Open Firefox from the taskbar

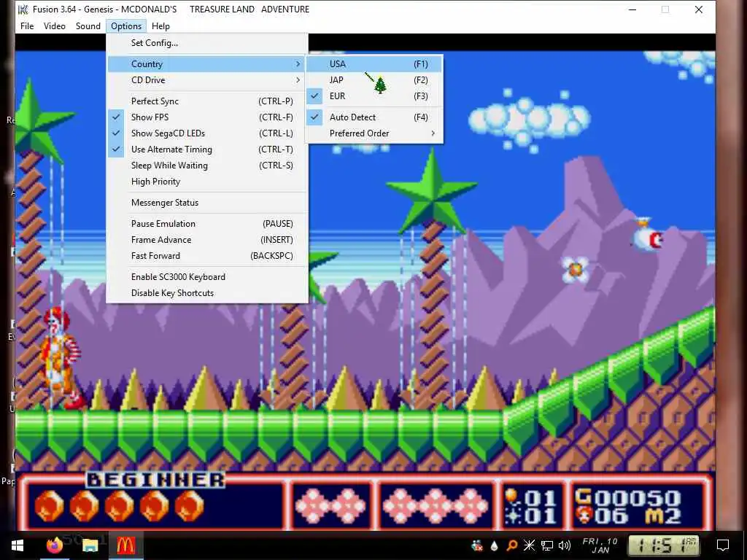coord(54,545)
